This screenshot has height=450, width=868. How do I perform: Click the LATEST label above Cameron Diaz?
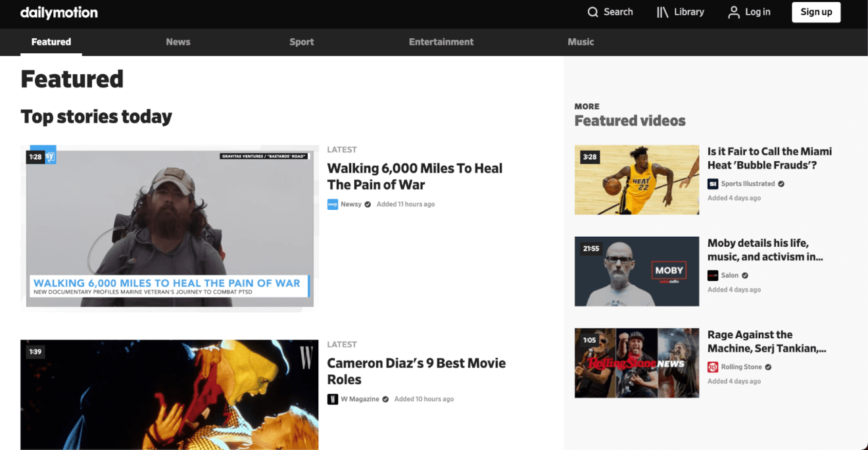342,344
